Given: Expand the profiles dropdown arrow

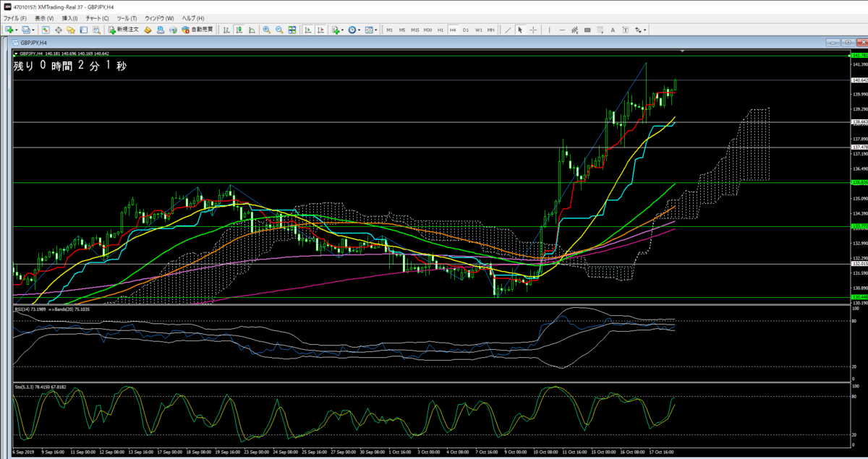Looking at the screenshot, I should coord(33,30).
